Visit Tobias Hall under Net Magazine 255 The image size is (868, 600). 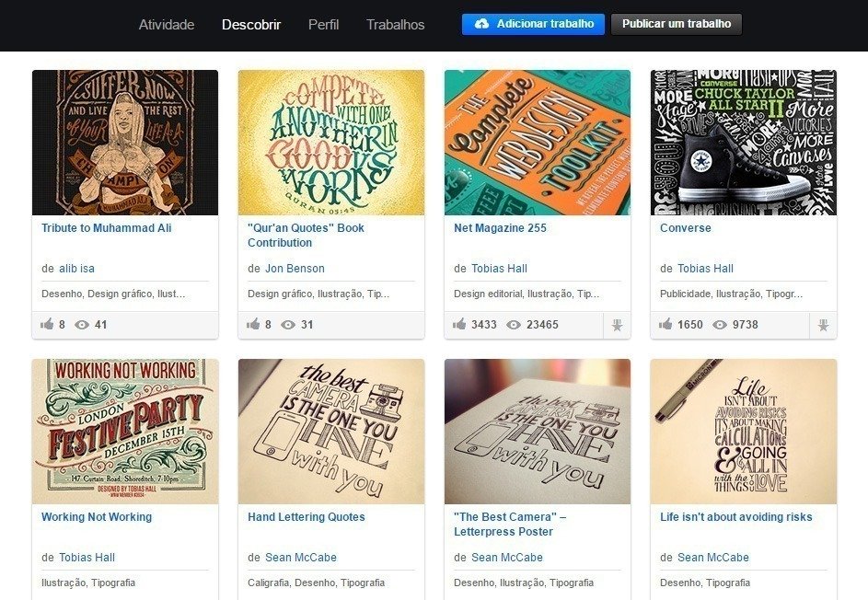coord(499,269)
